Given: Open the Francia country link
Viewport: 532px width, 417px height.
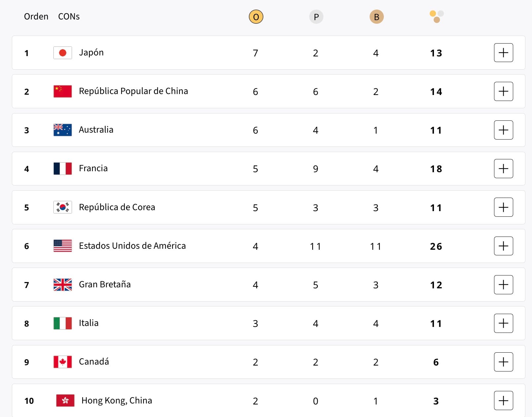Looking at the screenshot, I should tap(93, 168).
